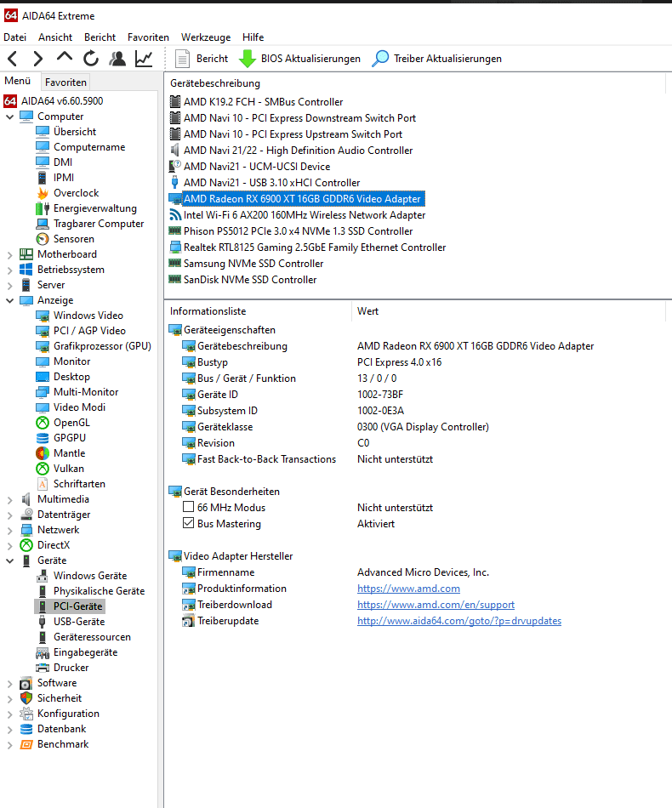Viewport: 672px width, 808px height.
Task: Select Grafikprozessor (GPU) in the tree
Action: click(102, 346)
